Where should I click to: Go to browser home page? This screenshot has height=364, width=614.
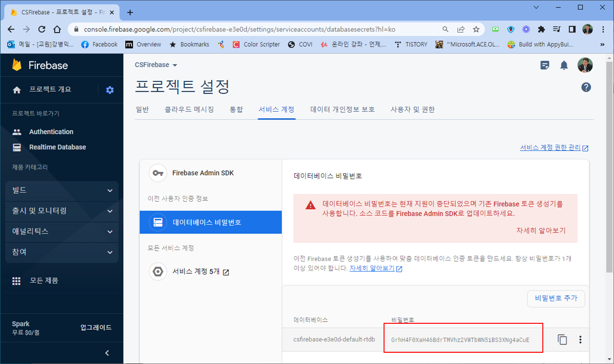point(57,29)
